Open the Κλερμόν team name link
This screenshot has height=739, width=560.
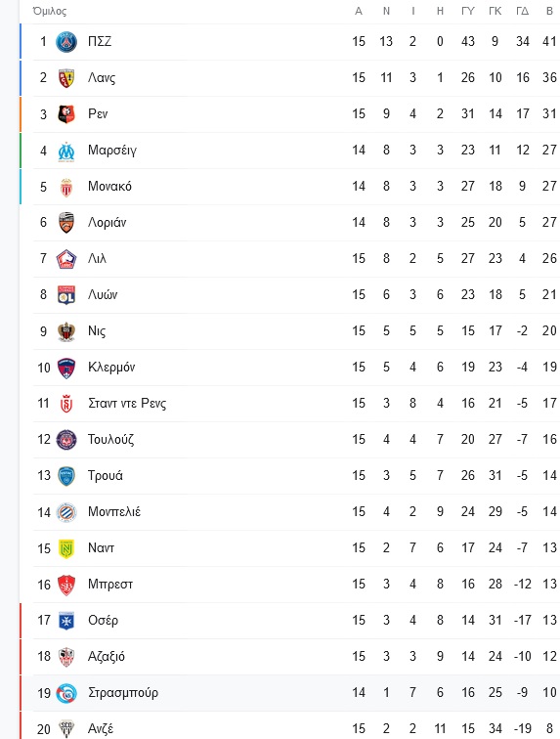[111, 368]
